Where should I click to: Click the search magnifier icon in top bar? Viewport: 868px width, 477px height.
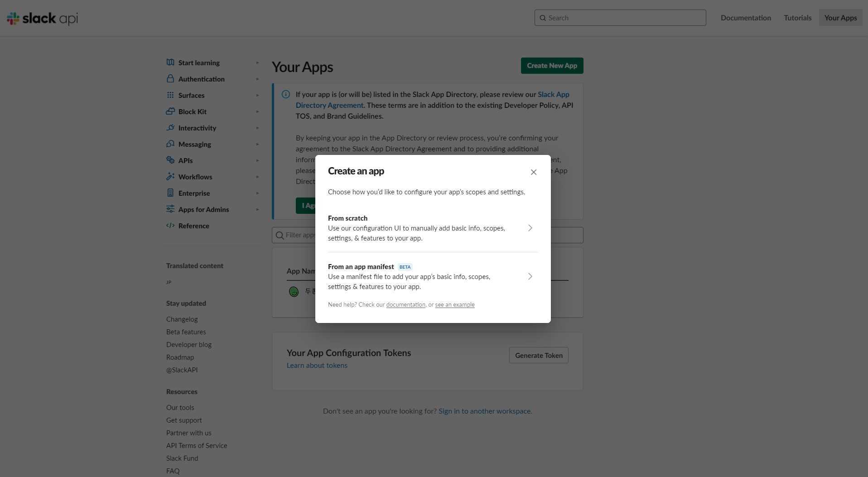pyautogui.click(x=543, y=18)
